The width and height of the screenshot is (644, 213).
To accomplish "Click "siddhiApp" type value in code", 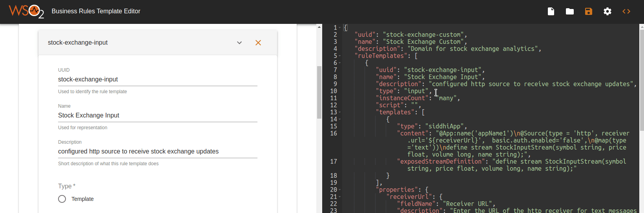I will point(444,126).
